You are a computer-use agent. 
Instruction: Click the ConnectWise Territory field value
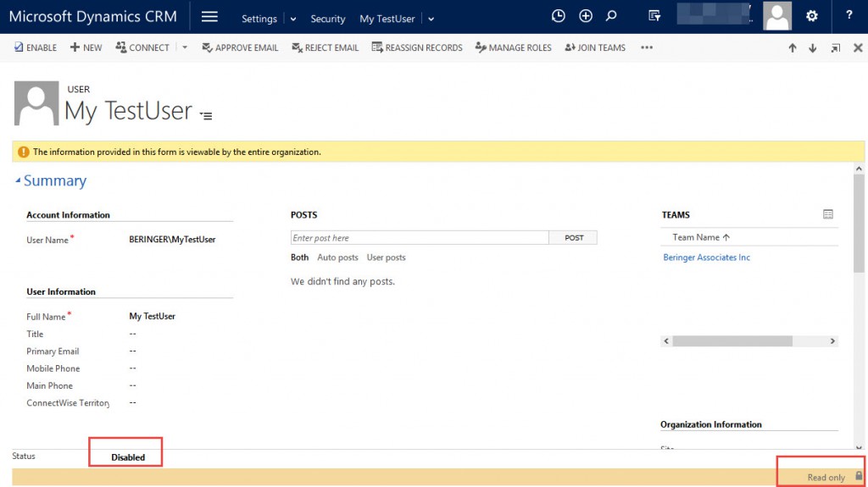(x=133, y=402)
